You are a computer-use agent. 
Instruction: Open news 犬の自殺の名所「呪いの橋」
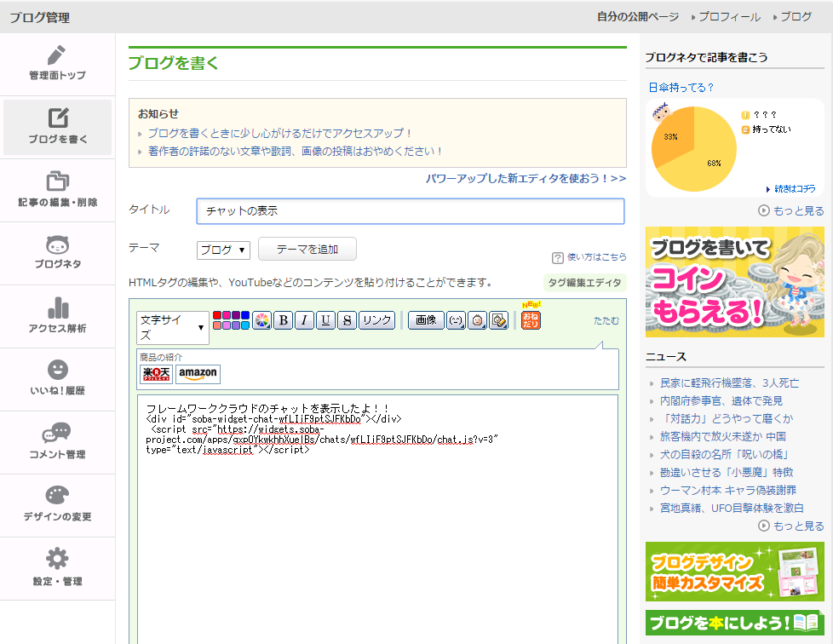pos(725,454)
